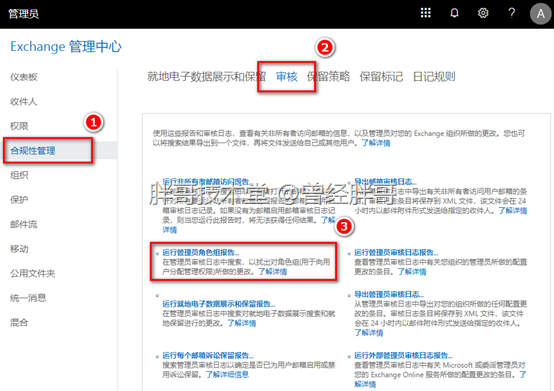Click the help question mark icon

point(511,13)
